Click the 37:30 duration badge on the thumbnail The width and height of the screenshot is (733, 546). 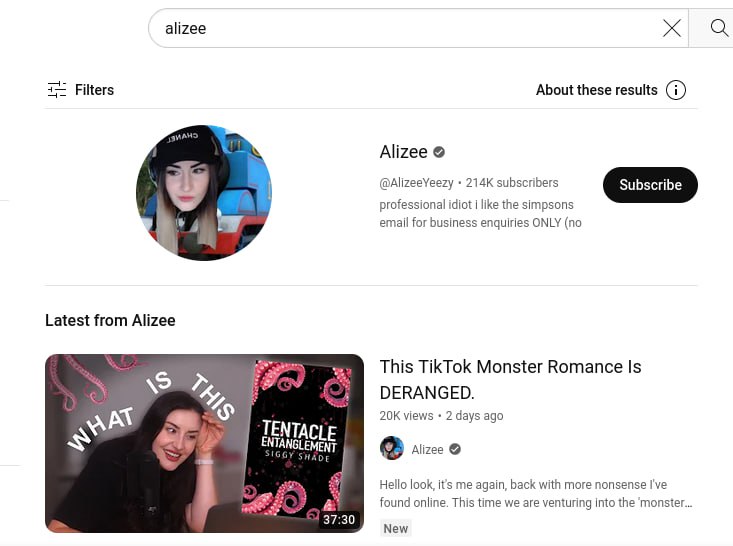point(339,519)
